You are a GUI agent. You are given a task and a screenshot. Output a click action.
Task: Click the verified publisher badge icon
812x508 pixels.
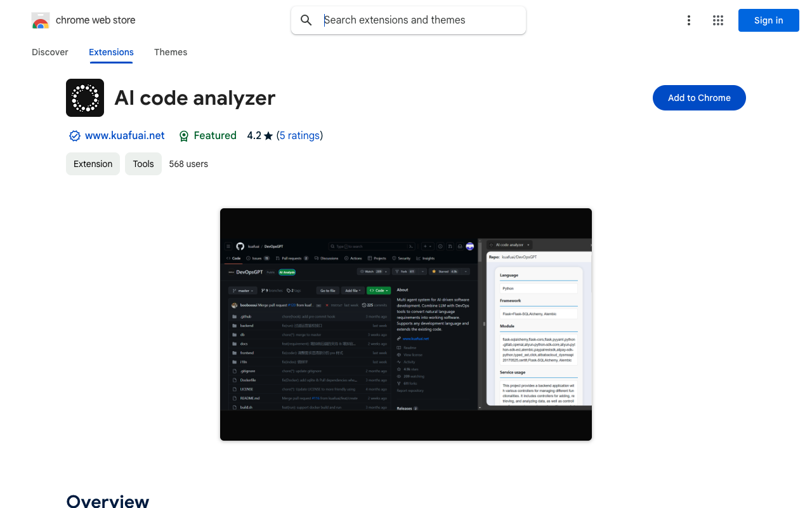(x=75, y=136)
